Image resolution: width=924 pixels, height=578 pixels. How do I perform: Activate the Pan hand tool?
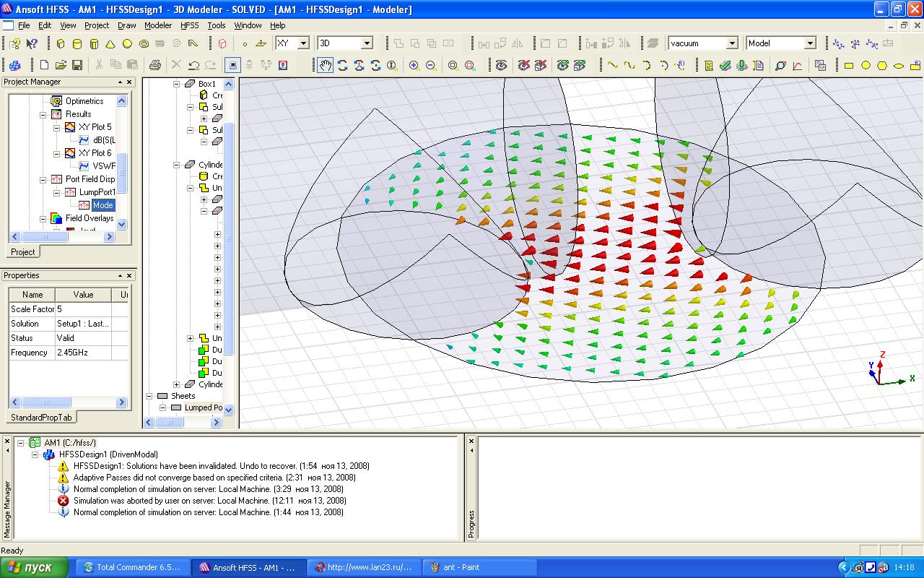pos(326,65)
